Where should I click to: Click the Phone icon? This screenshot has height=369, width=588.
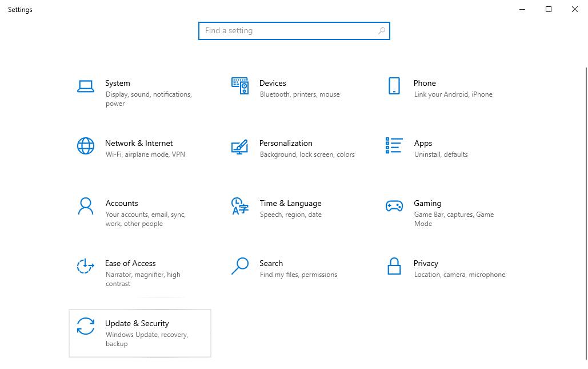click(x=394, y=86)
